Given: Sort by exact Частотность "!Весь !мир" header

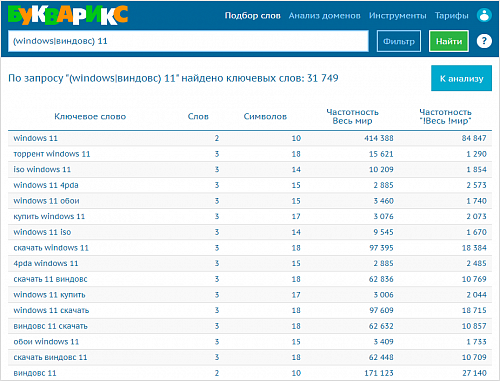Looking at the screenshot, I should 445,116.
